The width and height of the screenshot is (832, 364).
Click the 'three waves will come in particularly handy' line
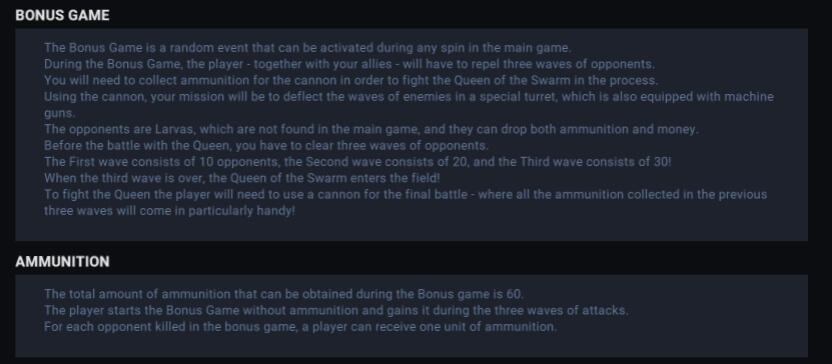(169, 211)
